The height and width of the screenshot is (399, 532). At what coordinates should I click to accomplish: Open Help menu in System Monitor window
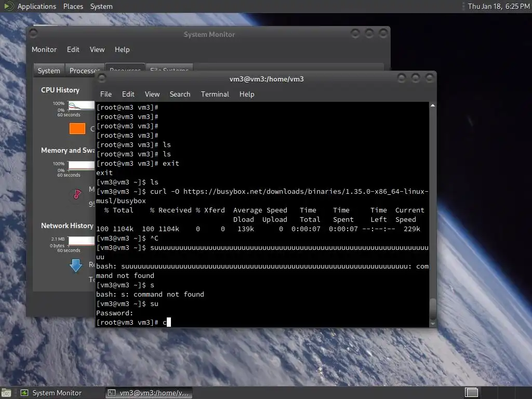coord(122,49)
